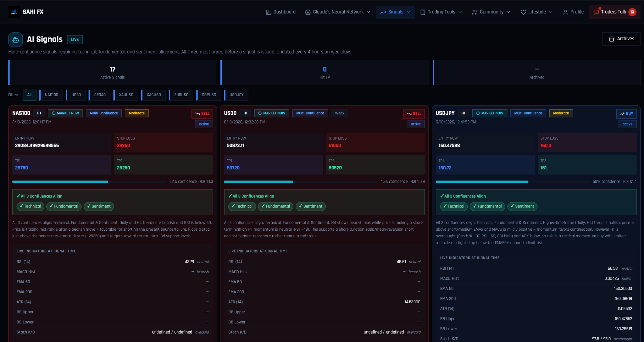Click the USDJPY Sentiment confluence chip

click(x=522, y=207)
